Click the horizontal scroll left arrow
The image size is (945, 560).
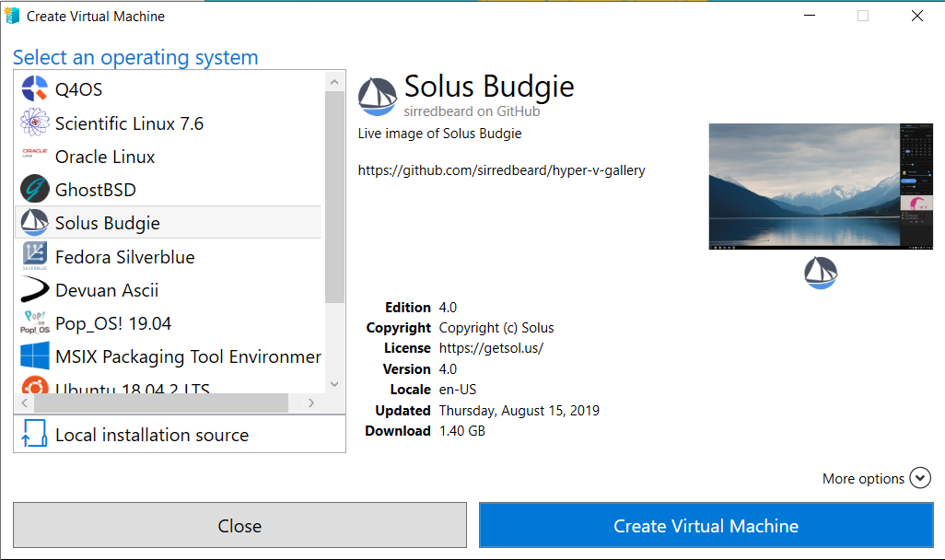tap(24, 402)
